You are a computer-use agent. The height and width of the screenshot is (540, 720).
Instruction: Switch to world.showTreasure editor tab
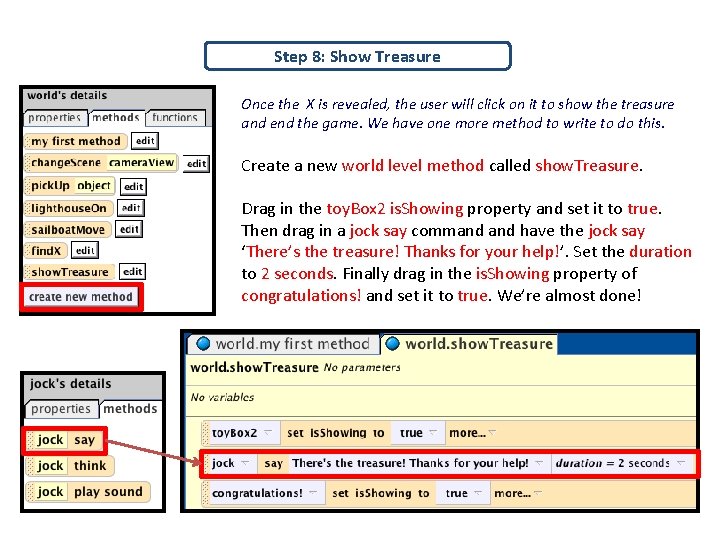(470, 343)
